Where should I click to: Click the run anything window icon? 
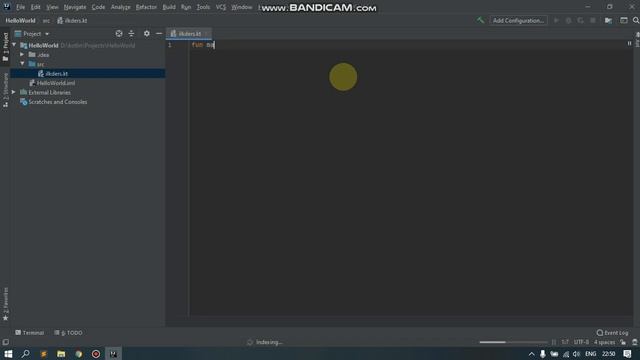click(x=624, y=20)
